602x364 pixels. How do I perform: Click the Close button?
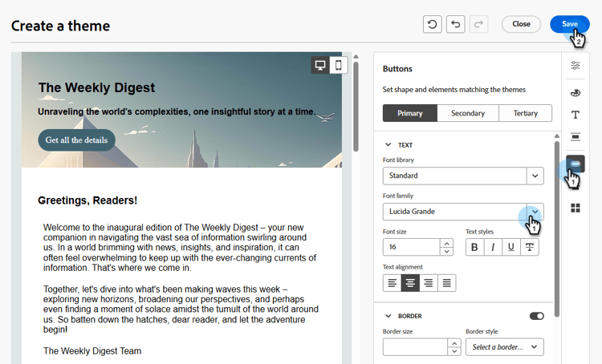click(521, 24)
